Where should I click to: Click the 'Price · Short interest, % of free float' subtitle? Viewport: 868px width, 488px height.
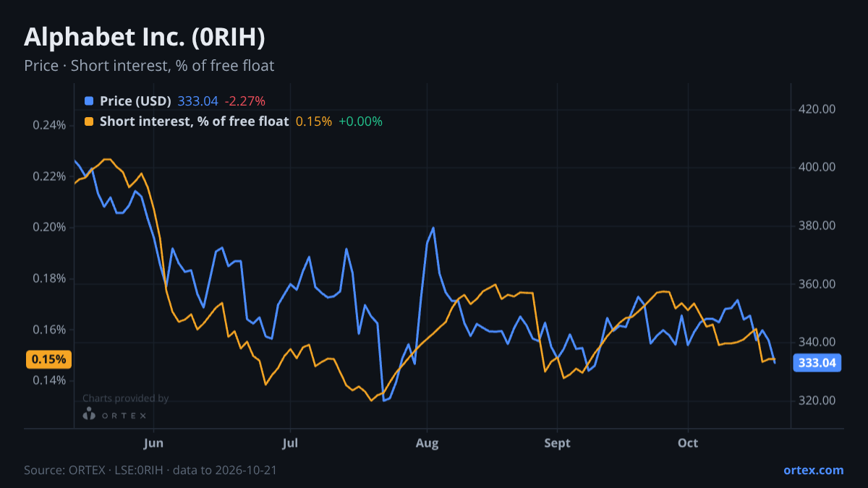pyautogui.click(x=149, y=66)
